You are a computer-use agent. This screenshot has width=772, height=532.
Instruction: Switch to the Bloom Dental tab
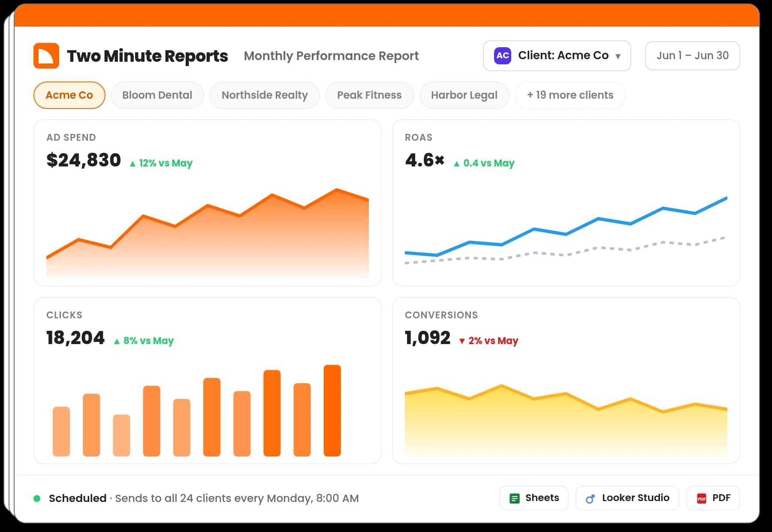tap(157, 95)
